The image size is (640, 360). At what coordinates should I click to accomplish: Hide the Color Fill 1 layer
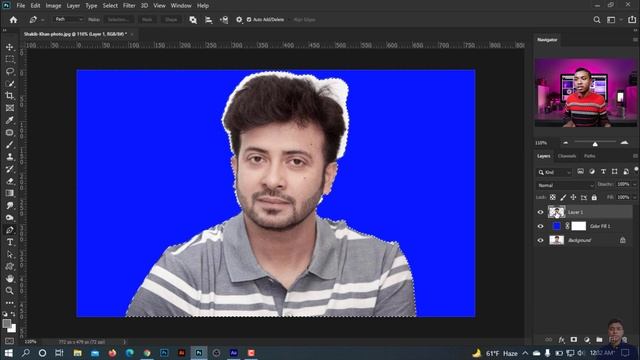[540, 226]
